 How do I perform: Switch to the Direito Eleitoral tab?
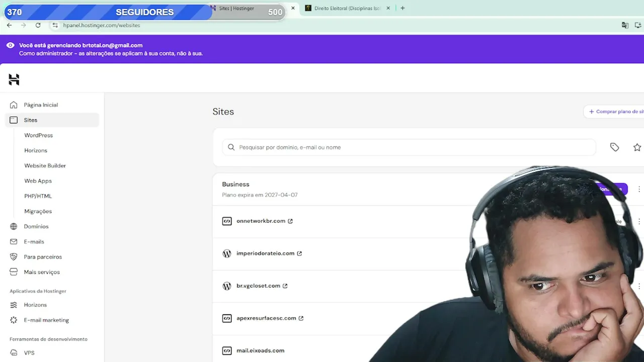click(x=347, y=8)
